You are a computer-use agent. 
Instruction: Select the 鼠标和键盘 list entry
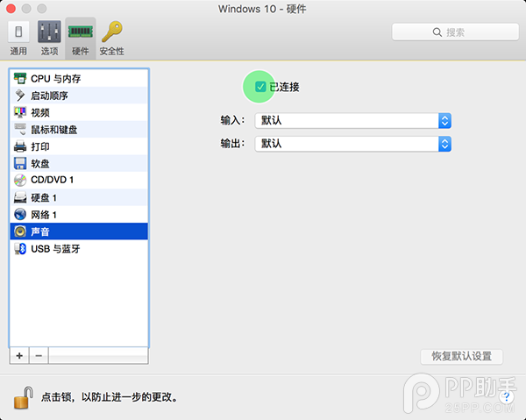79,130
